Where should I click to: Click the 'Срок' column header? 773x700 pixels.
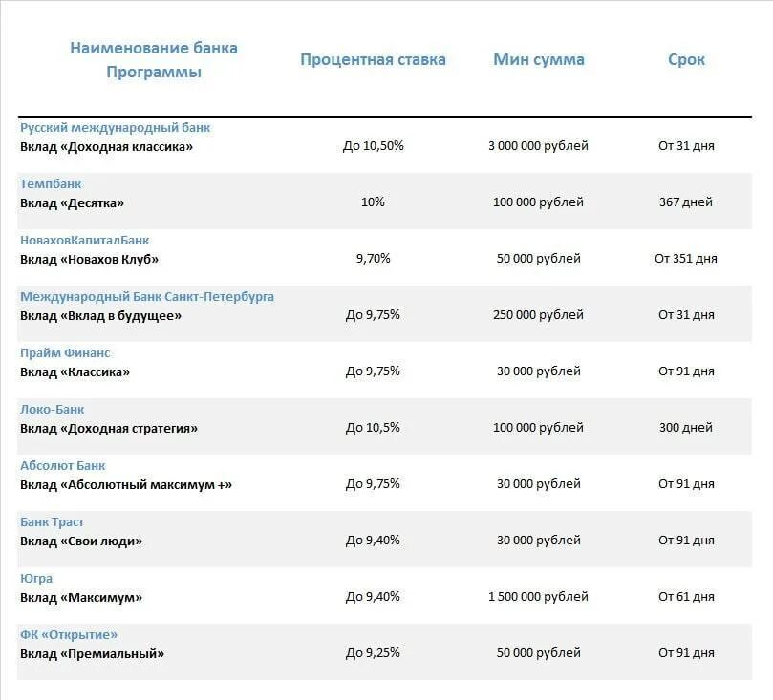686,59
